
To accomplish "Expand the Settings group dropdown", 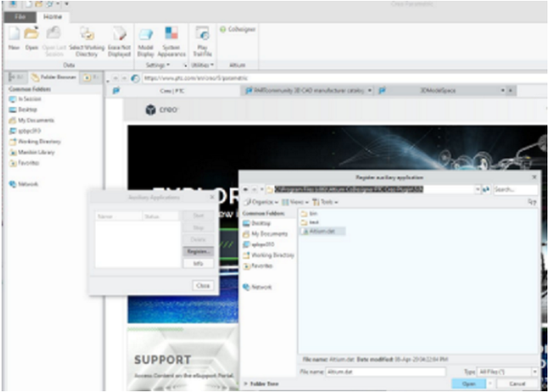I will tap(157, 65).
